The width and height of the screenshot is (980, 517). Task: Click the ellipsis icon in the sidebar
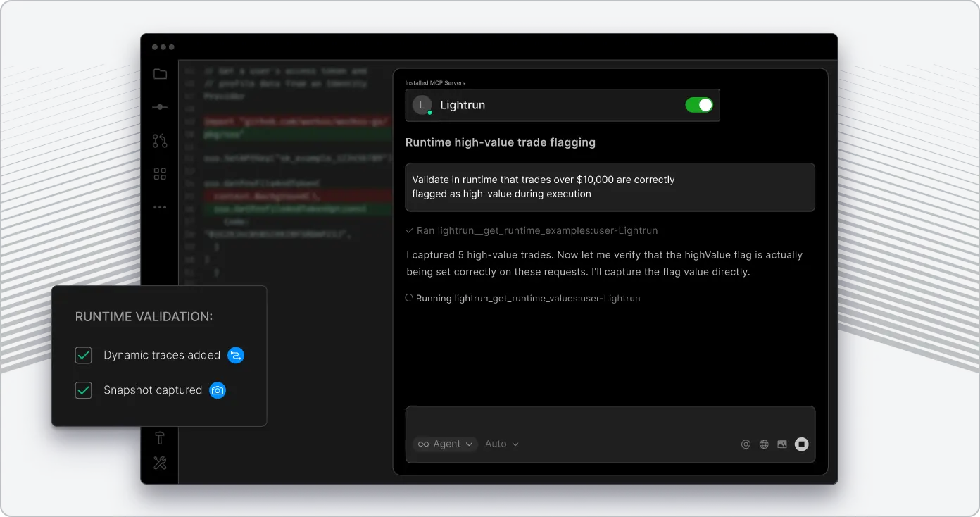160,206
